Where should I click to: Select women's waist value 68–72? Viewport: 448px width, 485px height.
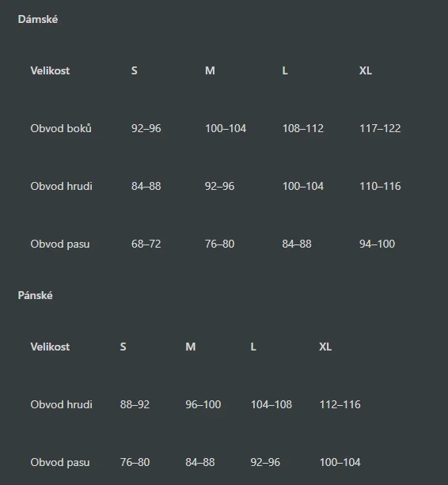pos(146,244)
